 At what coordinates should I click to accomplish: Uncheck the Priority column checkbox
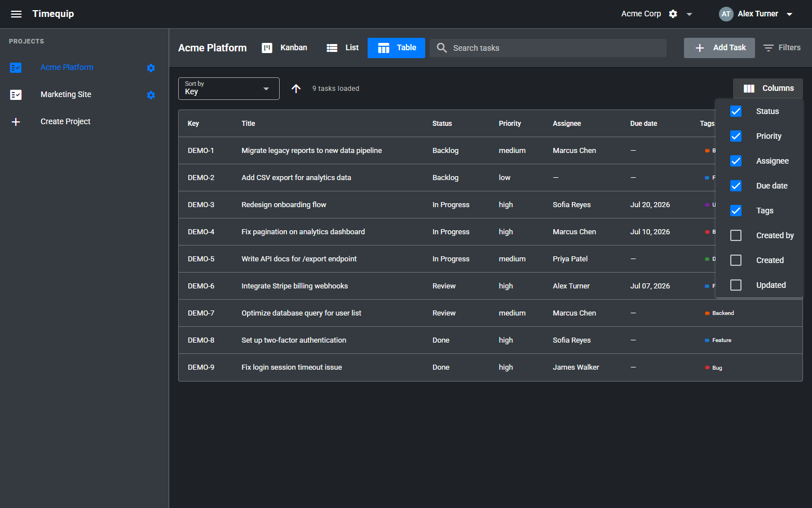(x=736, y=136)
